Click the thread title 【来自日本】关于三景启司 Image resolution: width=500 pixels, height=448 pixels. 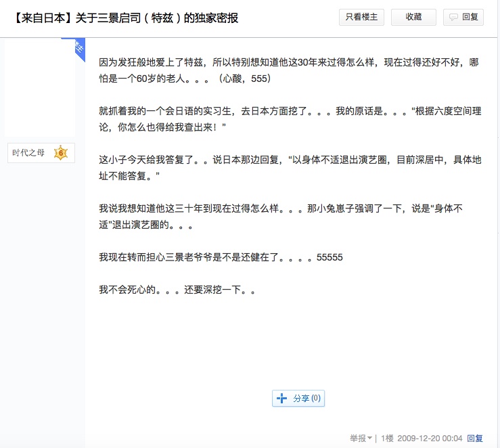[126, 18]
